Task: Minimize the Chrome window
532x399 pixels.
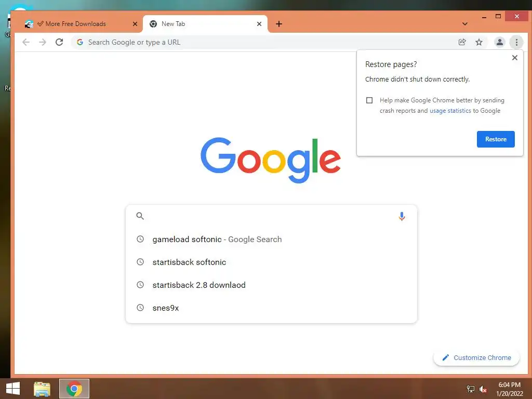Action: point(484,16)
